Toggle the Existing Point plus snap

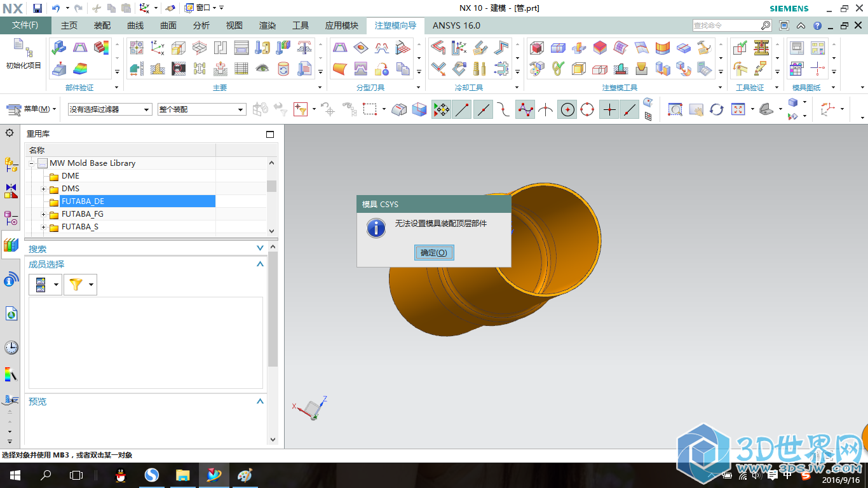pyautogui.click(x=609, y=109)
